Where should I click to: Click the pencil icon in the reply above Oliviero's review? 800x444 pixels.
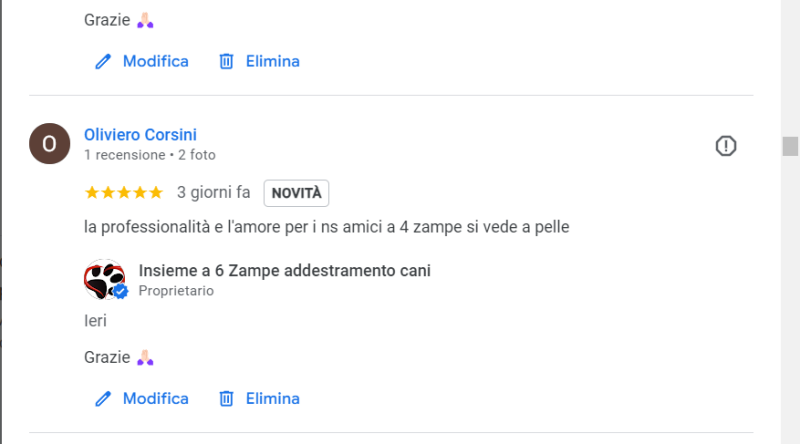click(x=102, y=61)
